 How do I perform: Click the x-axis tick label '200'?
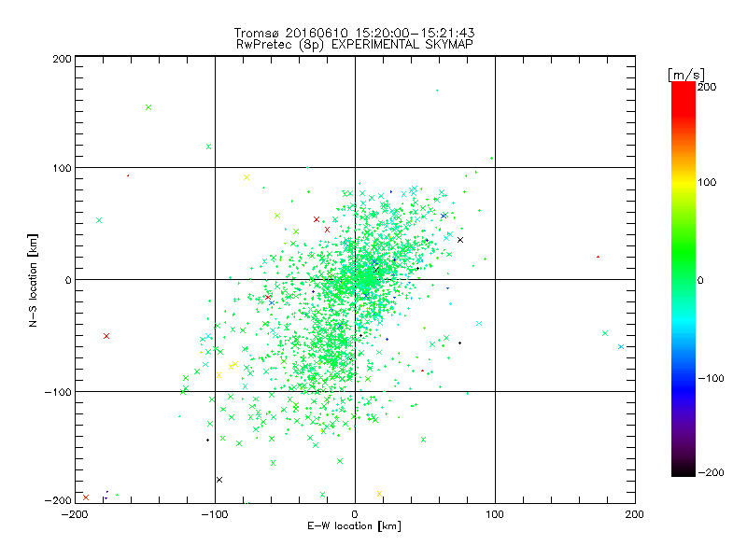point(635,514)
